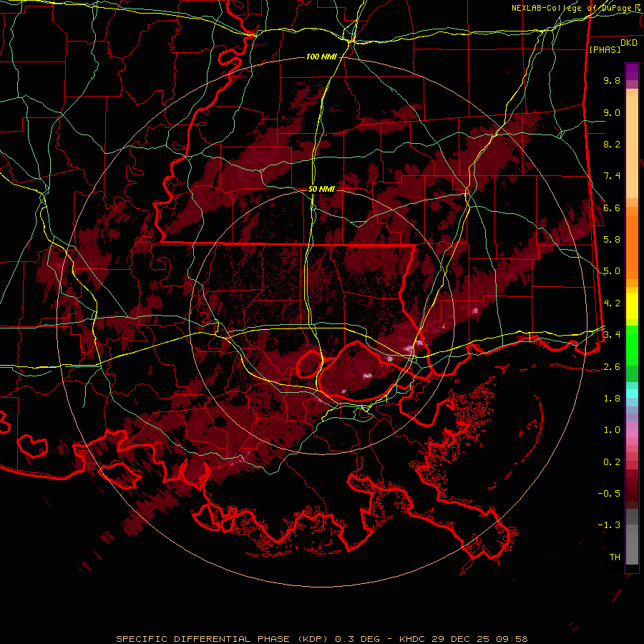Click the 100 NMI range ring label
The image size is (644, 644).
[x=321, y=57]
